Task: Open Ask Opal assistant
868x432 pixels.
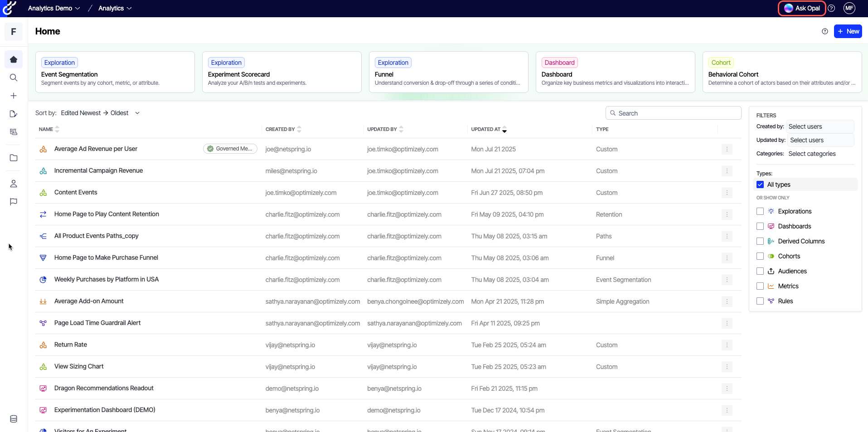Action: [x=802, y=8]
